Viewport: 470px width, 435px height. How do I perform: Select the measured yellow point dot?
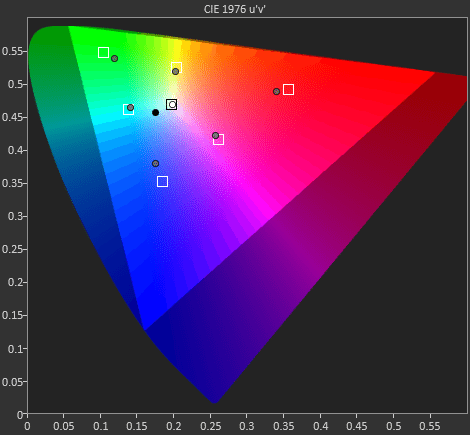(x=175, y=71)
